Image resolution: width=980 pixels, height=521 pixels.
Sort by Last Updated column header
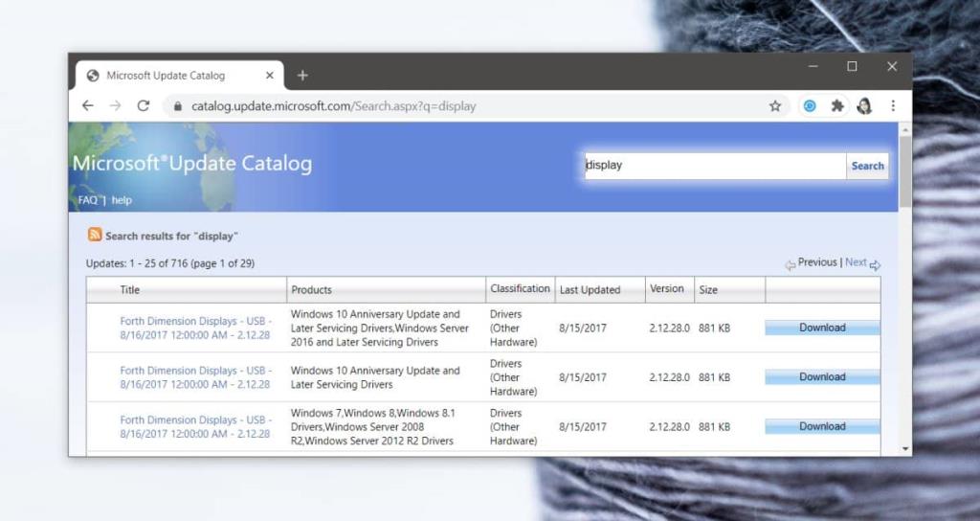click(590, 289)
